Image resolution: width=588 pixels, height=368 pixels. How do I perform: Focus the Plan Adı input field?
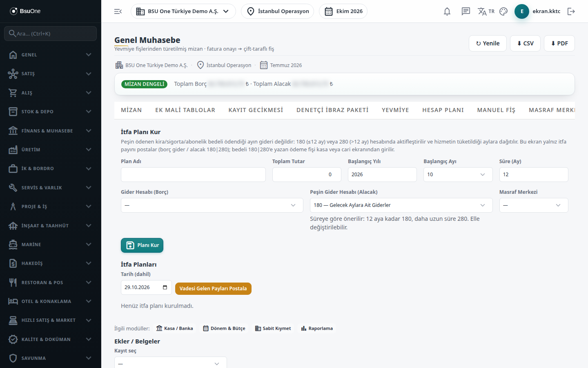[x=193, y=175]
